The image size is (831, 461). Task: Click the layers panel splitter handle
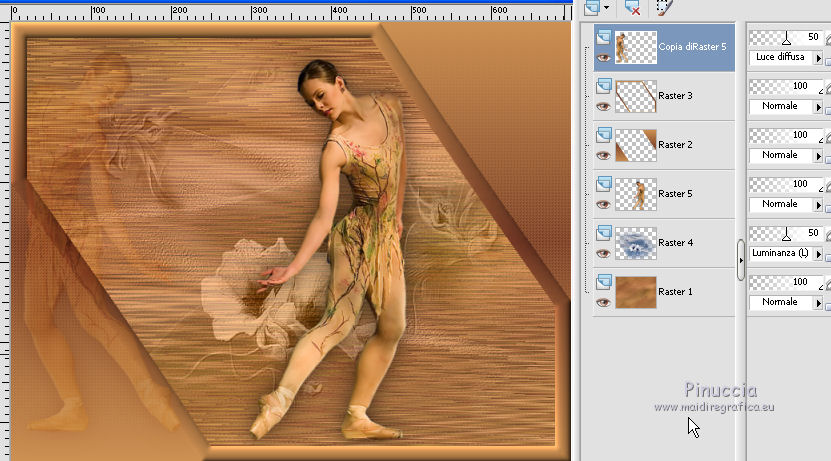click(741, 260)
